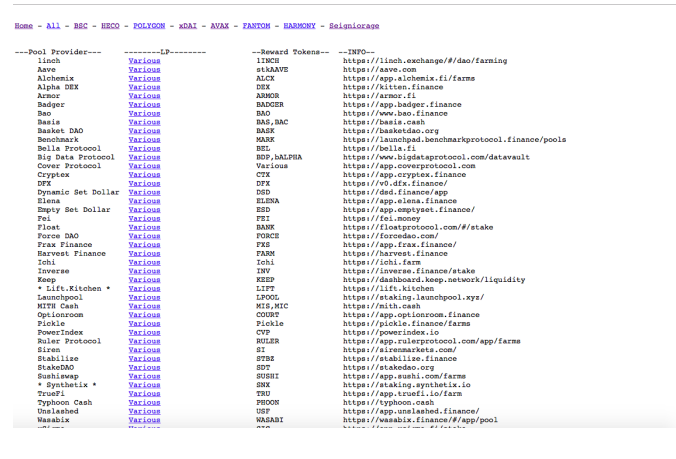
Task: Open Various link for Basis
Action: tap(144, 122)
